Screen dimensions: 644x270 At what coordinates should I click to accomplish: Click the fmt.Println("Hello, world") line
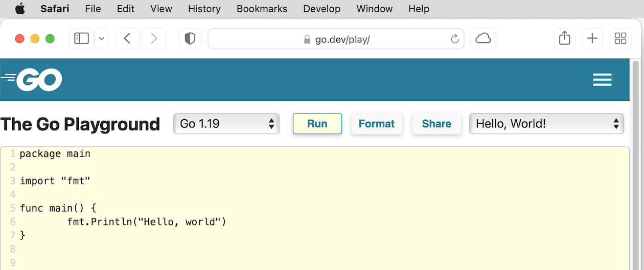pos(147,222)
